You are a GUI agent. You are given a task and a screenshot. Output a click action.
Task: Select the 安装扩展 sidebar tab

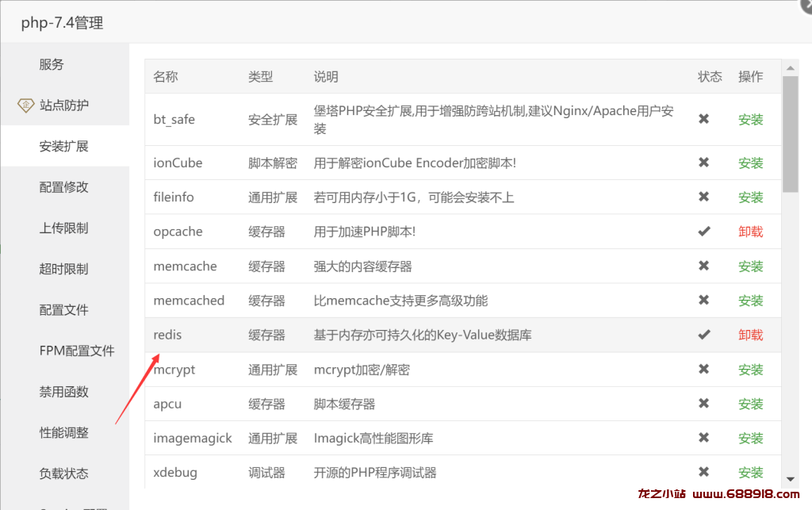point(63,146)
